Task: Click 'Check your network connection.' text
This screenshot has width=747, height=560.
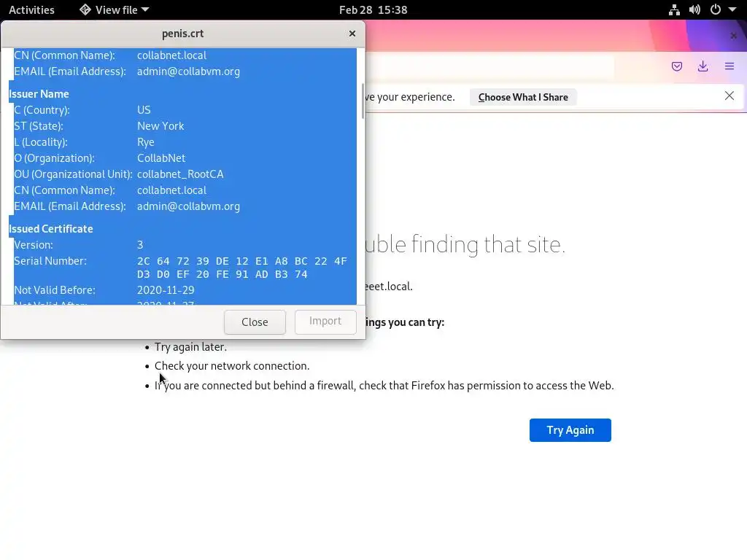Action: 232,366
